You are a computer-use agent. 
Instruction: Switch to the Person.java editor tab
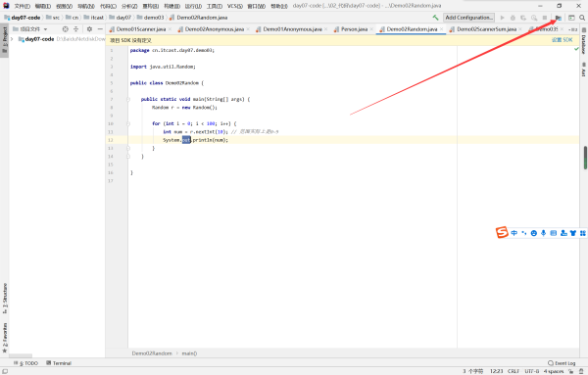pyautogui.click(x=354, y=29)
